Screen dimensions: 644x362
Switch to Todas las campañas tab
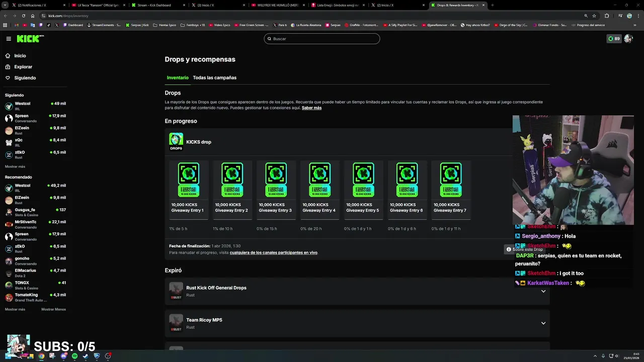(x=214, y=77)
